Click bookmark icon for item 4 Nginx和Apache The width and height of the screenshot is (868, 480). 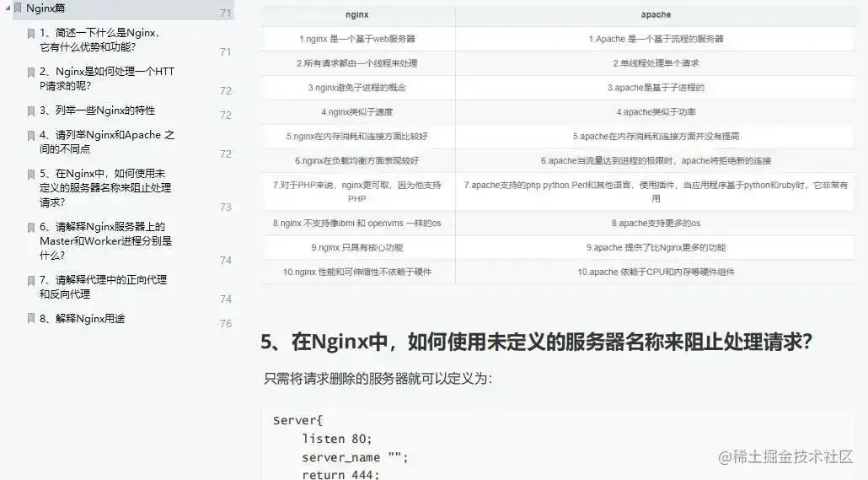[31, 135]
